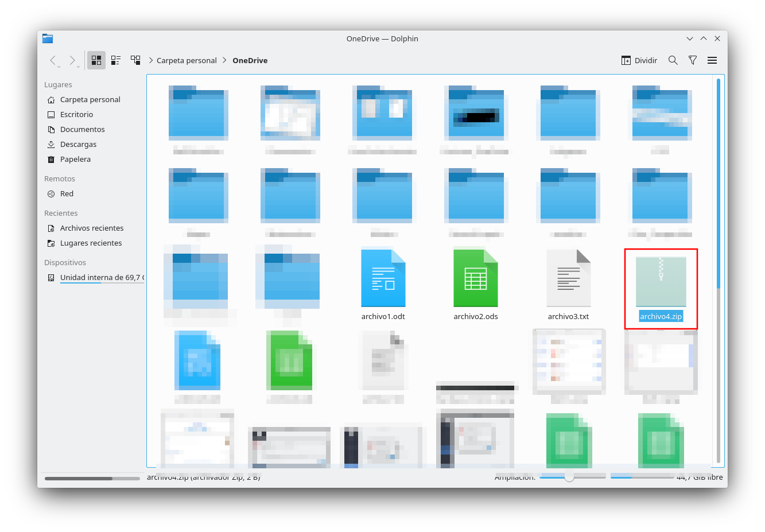Screen dimensions: 765x532
Task: Select the archivo1.odt document icon
Action: [x=383, y=278]
